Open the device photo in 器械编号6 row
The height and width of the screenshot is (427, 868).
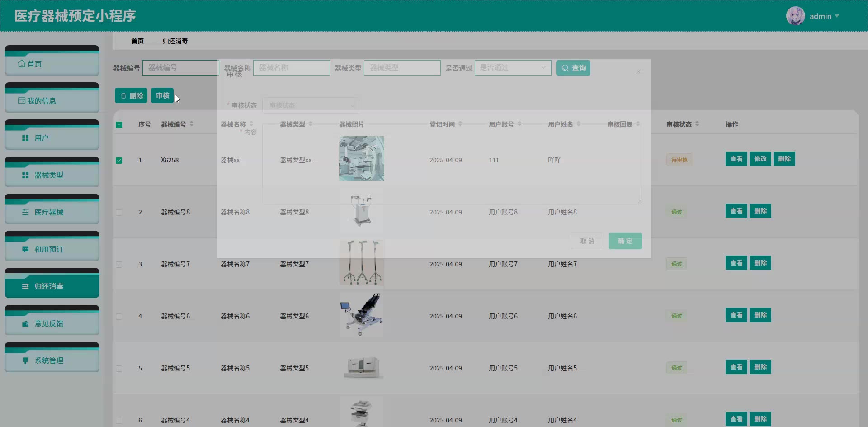[x=362, y=314]
